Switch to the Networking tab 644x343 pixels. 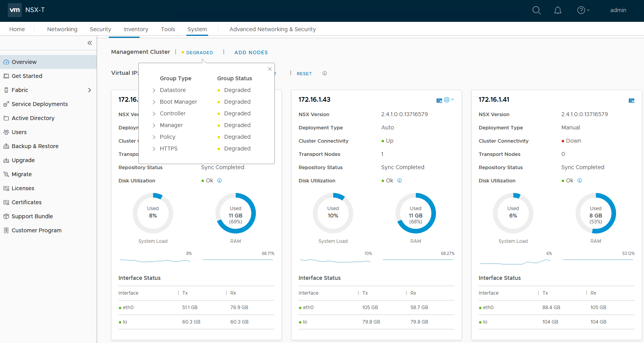point(62,29)
